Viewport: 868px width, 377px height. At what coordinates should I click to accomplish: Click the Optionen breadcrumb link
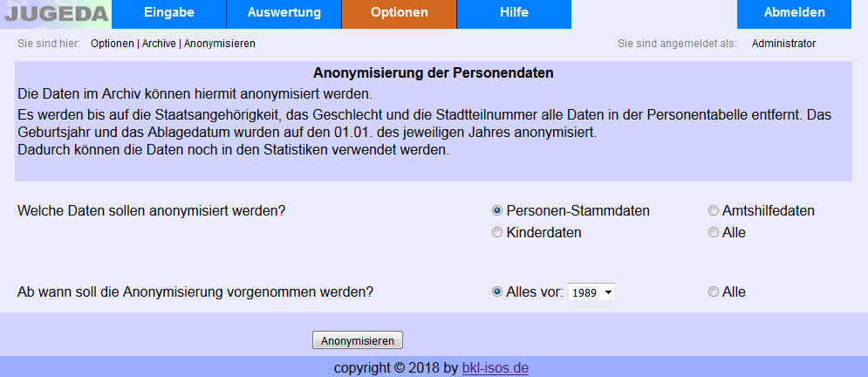coord(113,44)
